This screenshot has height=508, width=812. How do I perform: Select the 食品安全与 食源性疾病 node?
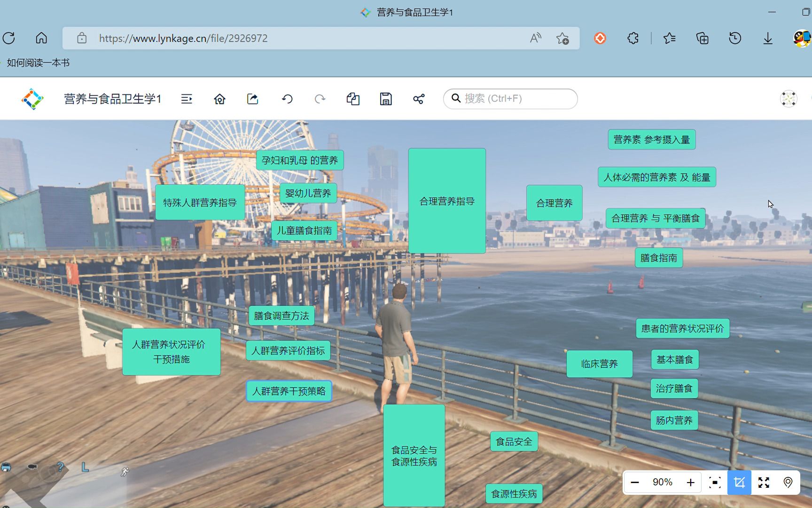tap(414, 455)
